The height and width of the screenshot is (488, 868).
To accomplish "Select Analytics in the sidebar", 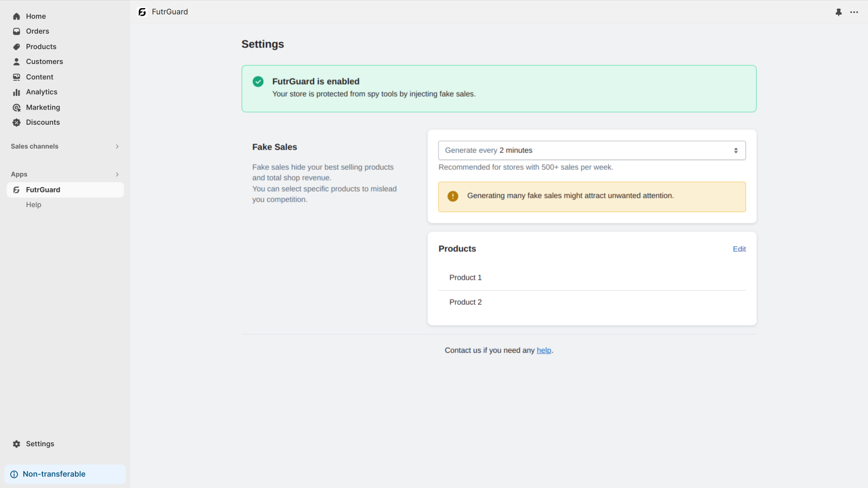I will [x=42, y=92].
